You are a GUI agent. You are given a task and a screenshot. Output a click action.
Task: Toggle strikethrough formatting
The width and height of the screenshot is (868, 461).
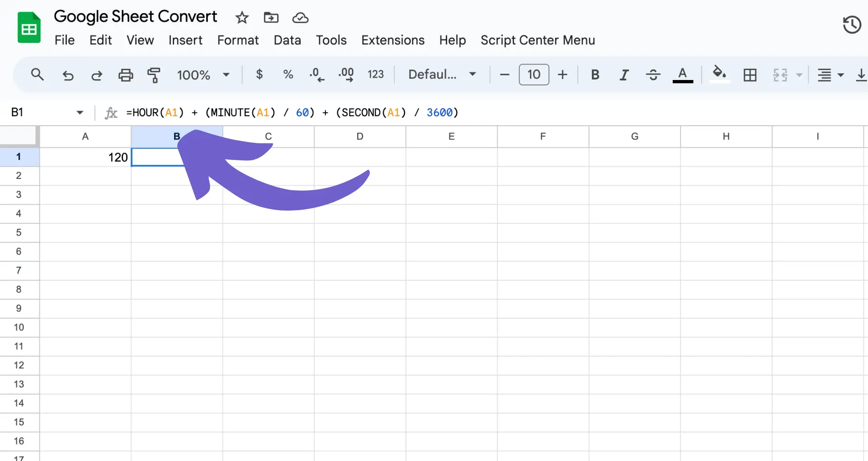click(653, 75)
